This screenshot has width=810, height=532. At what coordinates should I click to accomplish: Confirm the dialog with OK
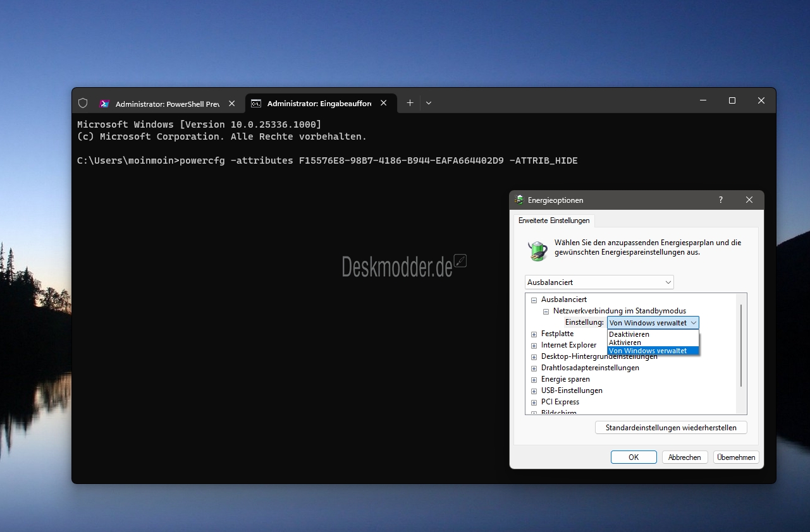click(634, 457)
